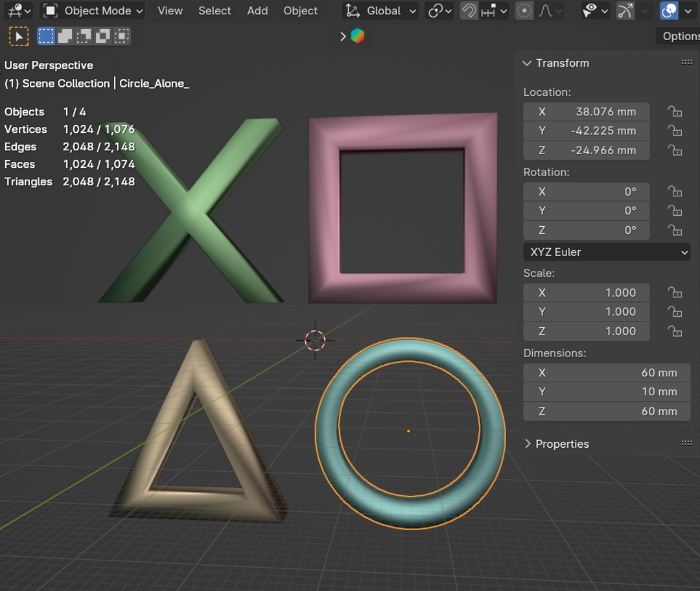Lock the Location X value
This screenshot has height=591, width=700.
(675, 111)
